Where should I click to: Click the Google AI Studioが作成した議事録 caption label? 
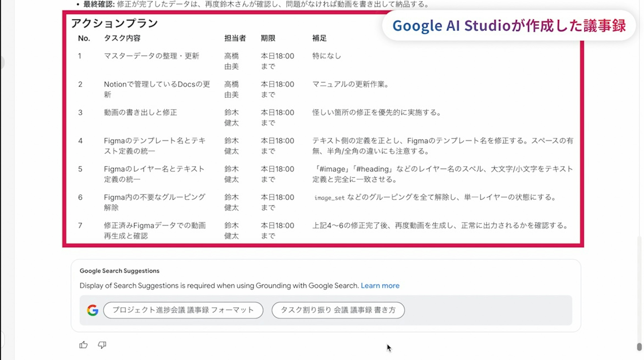point(509,25)
